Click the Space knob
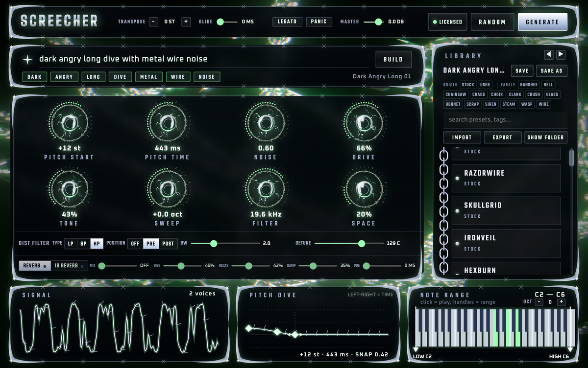 (x=363, y=188)
